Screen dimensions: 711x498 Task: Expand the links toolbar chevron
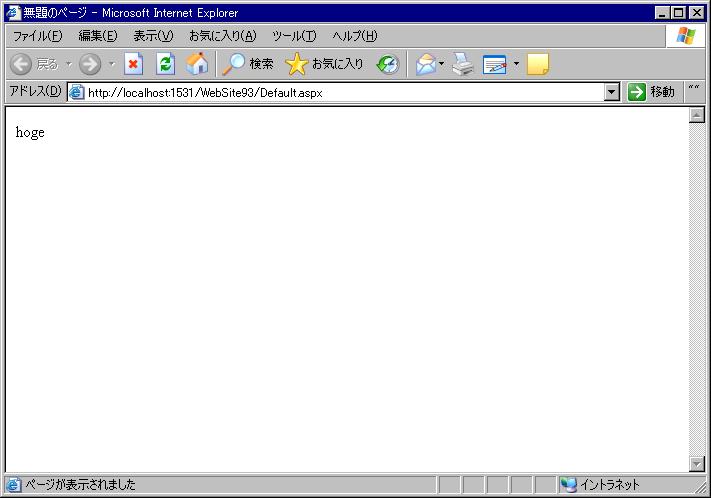[x=694, y=89]
